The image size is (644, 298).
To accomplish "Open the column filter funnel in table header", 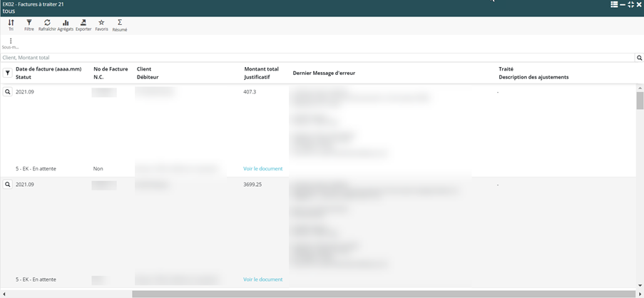I will [x=8, y=73].
